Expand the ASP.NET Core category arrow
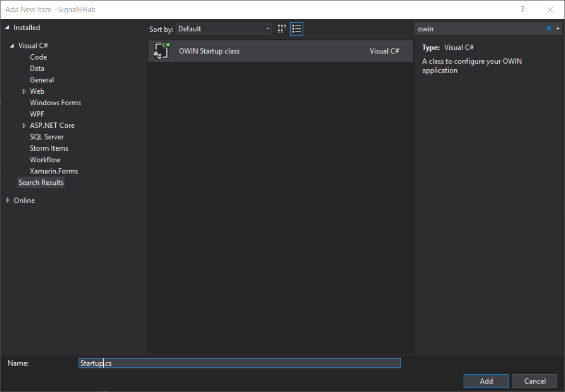This screenshot has width=565, height=392. (x=24, y=126)
